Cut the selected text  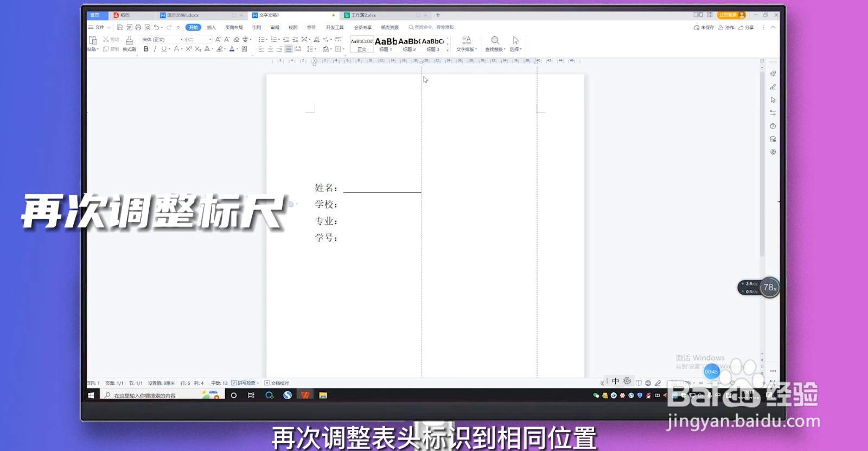tap(111, 40)
